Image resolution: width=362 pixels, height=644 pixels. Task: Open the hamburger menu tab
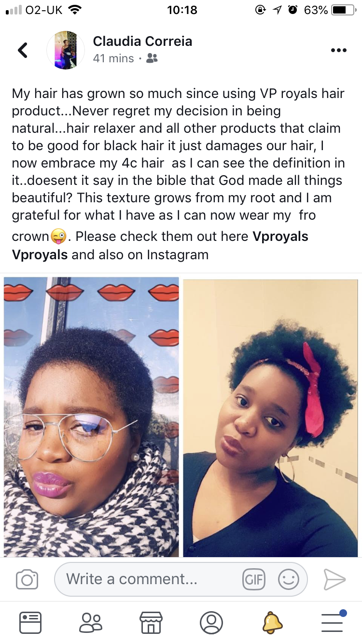tap(333, 622)
